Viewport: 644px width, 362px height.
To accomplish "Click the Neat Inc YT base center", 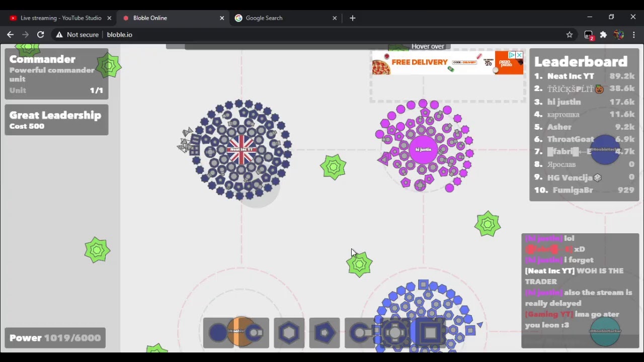I will [242, 149].
